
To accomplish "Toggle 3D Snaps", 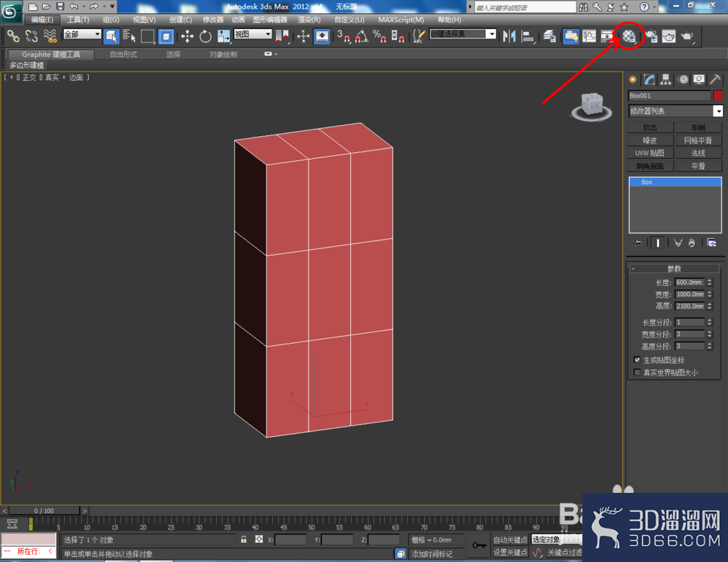I will tap(344, 36).
